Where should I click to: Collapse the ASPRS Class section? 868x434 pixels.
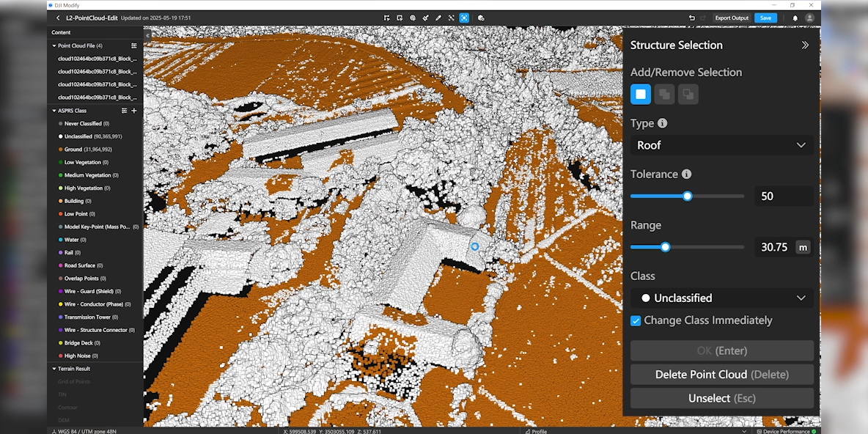click(x=54, y=111)
